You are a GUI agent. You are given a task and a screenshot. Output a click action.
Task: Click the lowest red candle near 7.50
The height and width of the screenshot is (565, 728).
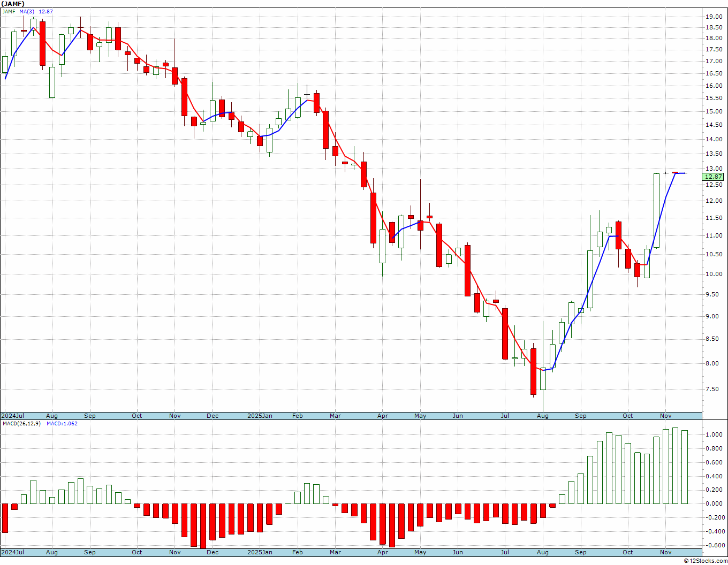[533, 372]
